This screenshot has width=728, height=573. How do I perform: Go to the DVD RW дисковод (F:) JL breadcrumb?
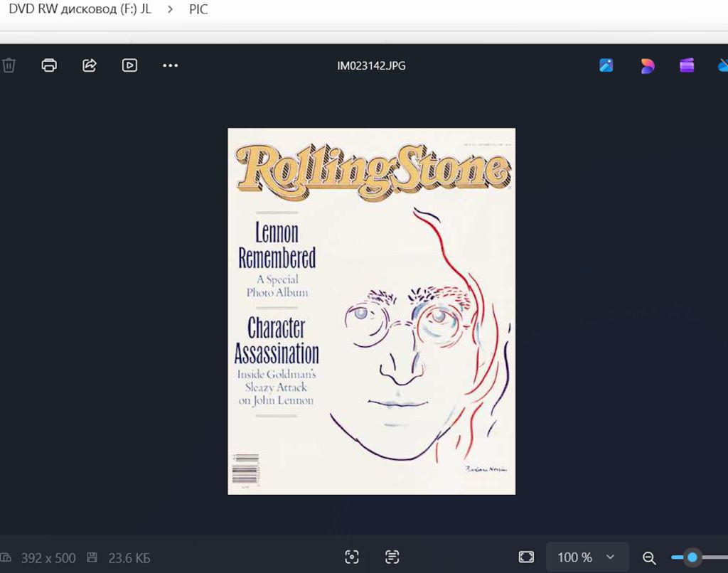[x=80, y=9]
